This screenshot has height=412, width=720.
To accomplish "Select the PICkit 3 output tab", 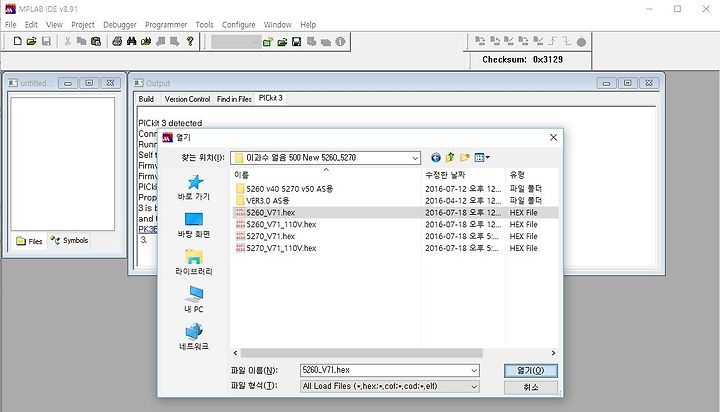I will [270, 98].
